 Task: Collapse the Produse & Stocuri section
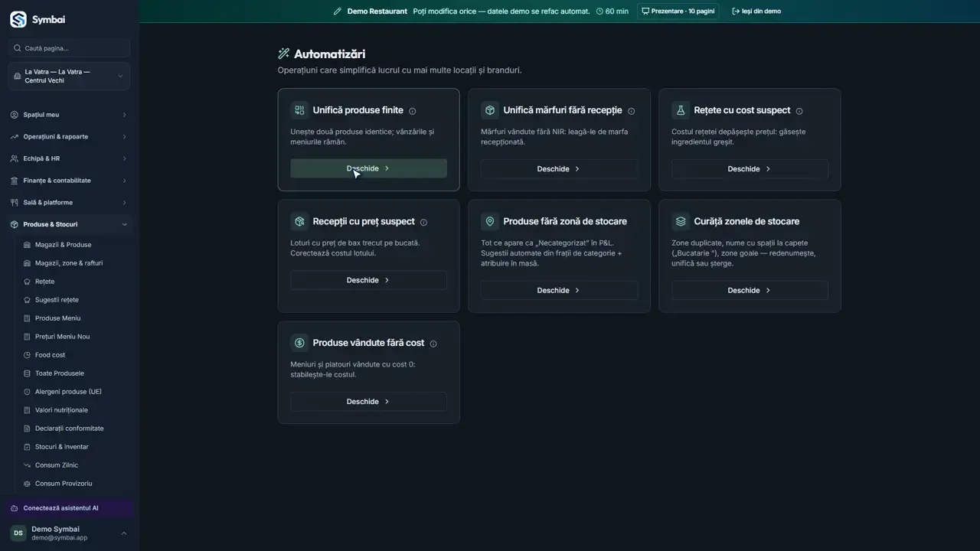click(x=69, y=224)
